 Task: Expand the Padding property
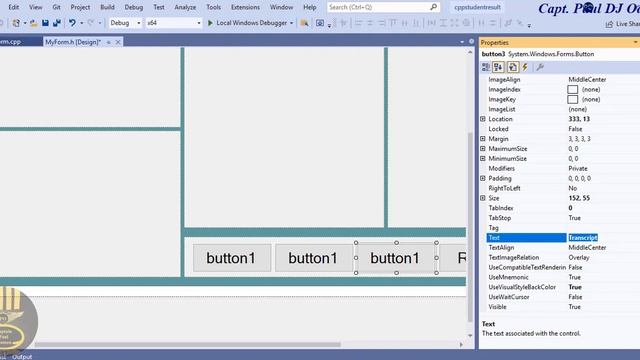(x=483, y=178)
